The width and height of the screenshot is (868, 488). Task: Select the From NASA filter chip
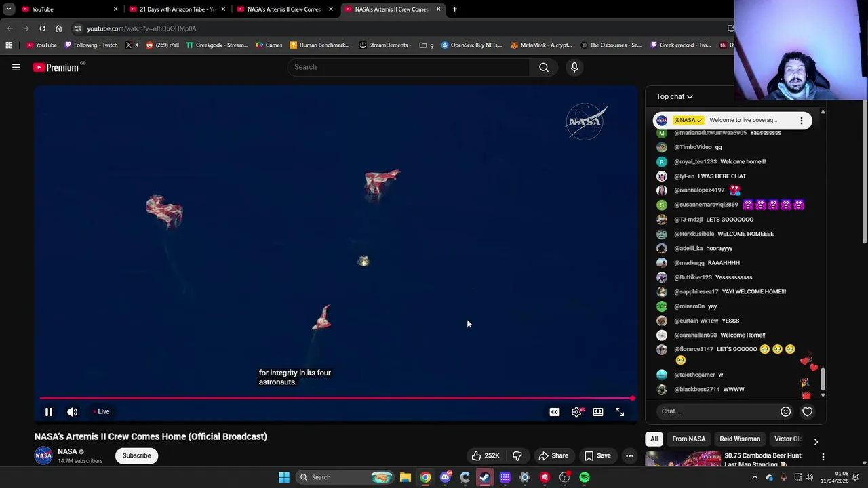(688, 439)
